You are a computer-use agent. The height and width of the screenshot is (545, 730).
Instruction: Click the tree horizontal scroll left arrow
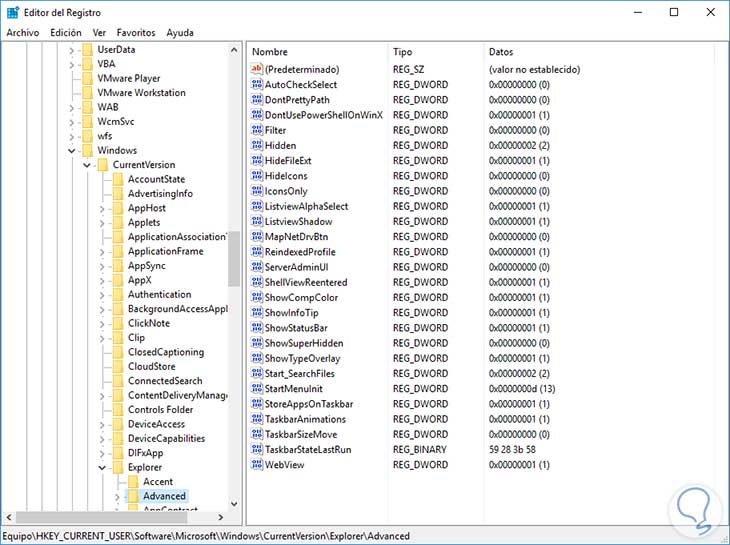[x=9, y=517]
